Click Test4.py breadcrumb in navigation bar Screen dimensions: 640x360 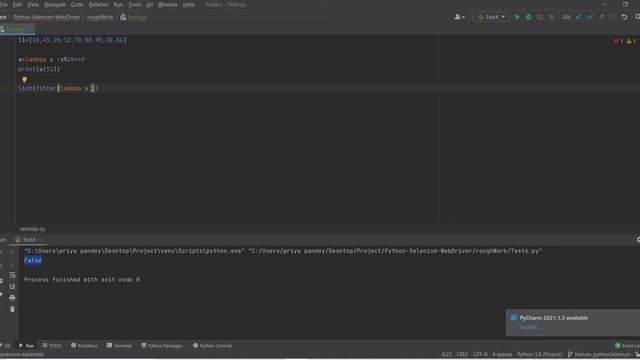[x=133, y=17]
